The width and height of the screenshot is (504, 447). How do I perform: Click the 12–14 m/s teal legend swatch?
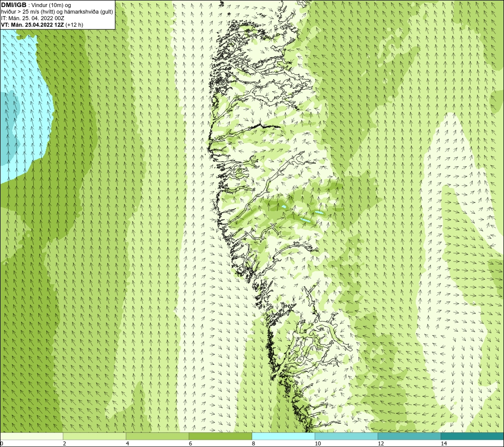click(409, 436)
